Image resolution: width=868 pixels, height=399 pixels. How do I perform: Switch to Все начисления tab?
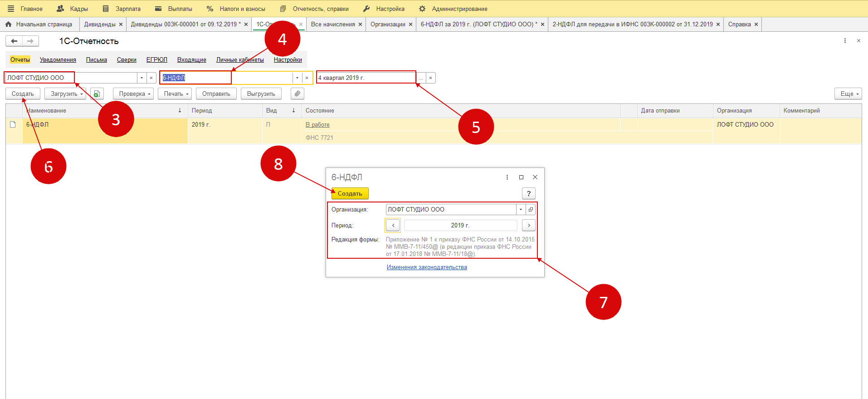[333, 24]
